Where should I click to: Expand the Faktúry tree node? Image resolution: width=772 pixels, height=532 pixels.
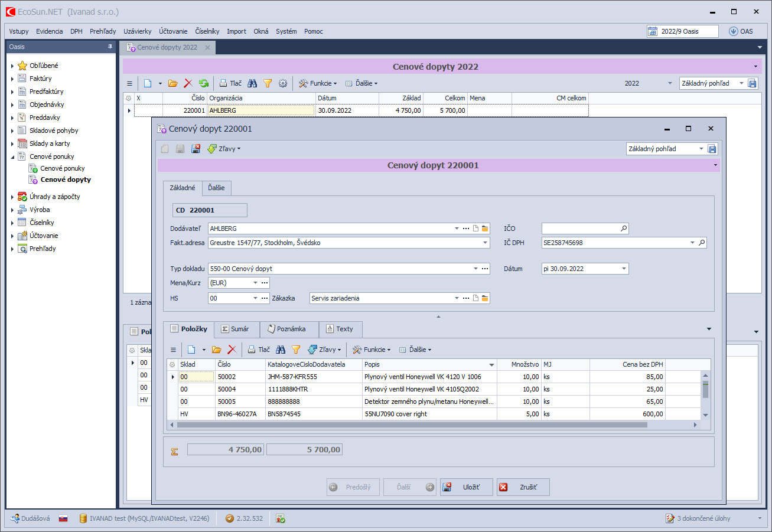point(12,79)
